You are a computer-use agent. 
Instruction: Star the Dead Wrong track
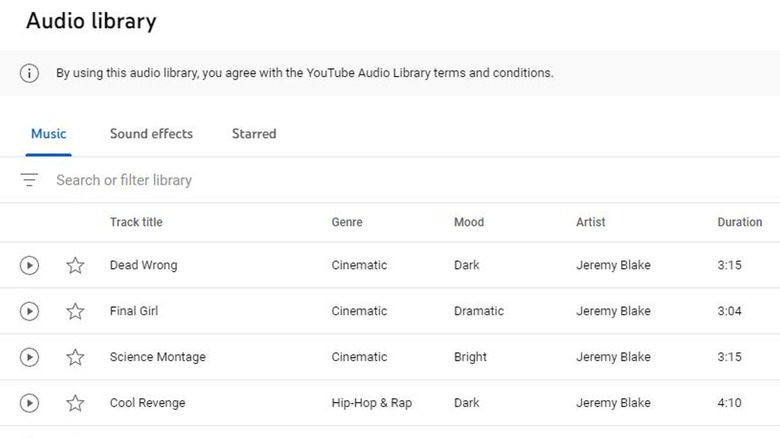pos(75,265)
